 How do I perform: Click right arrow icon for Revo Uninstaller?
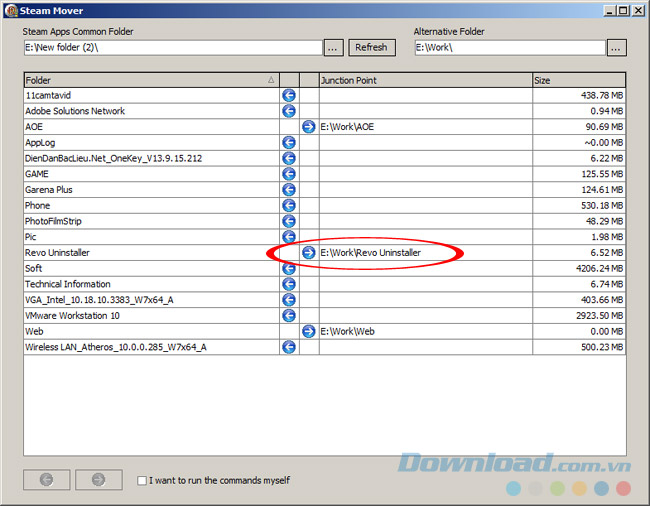coord(309,253)
